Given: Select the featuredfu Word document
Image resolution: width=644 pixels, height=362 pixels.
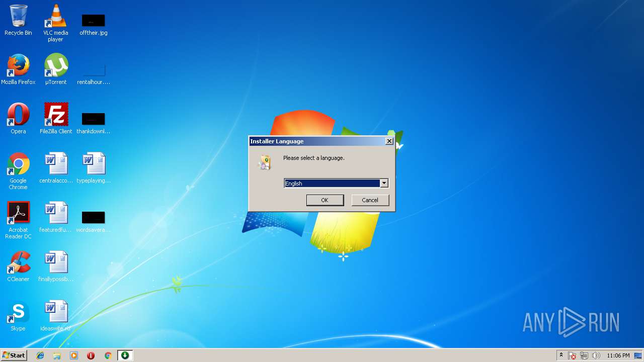Looking at the screenshot, I should pos(55,217).
